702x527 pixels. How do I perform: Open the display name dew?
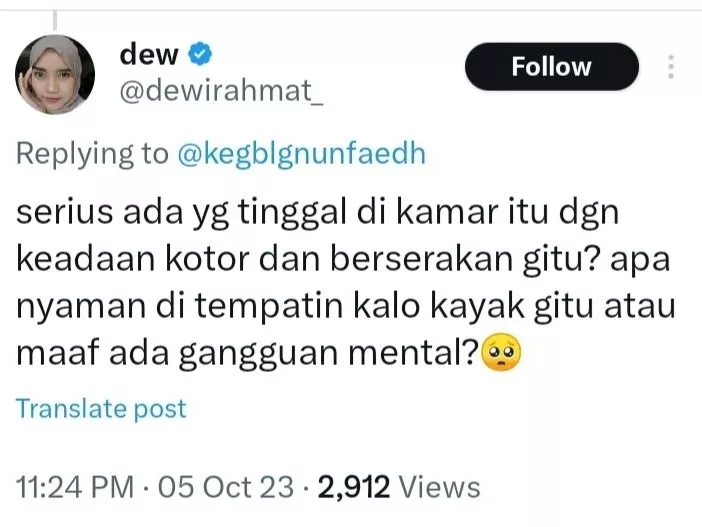[149, 55]
